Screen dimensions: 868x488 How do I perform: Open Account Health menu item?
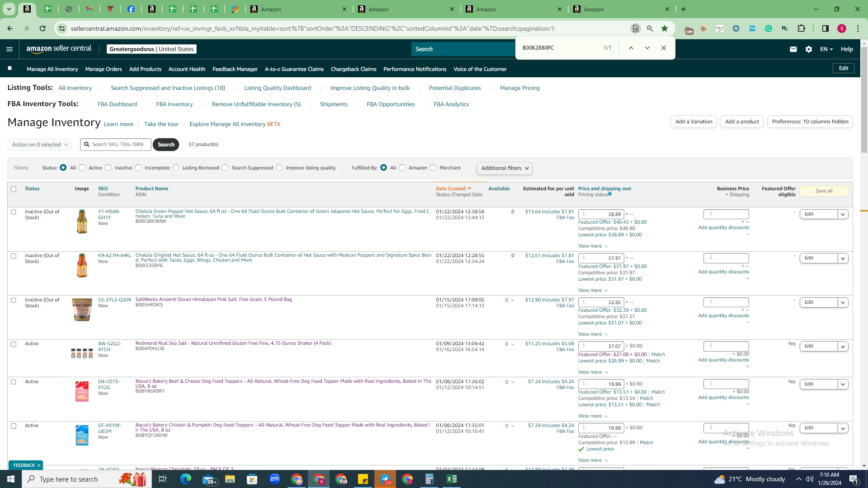pos(187,69)
